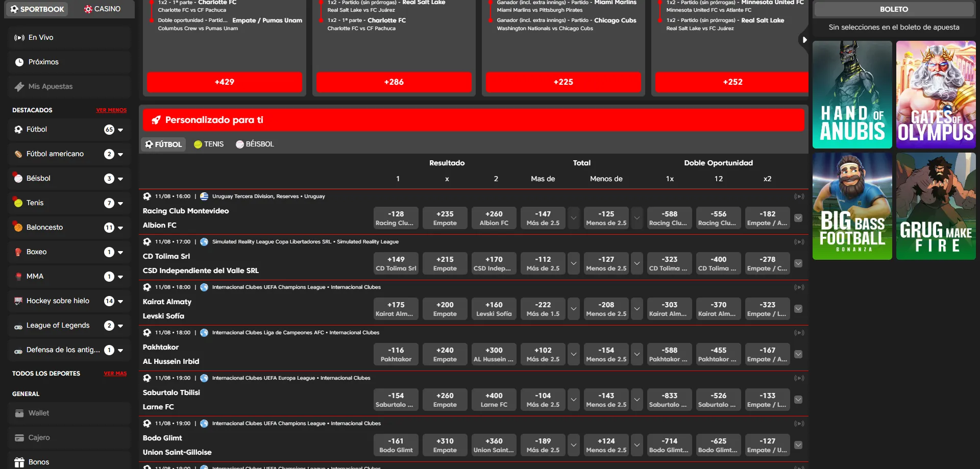Select Baloncesto basketball icon
The width and height of the screenshot is (980, 469).
18,228
